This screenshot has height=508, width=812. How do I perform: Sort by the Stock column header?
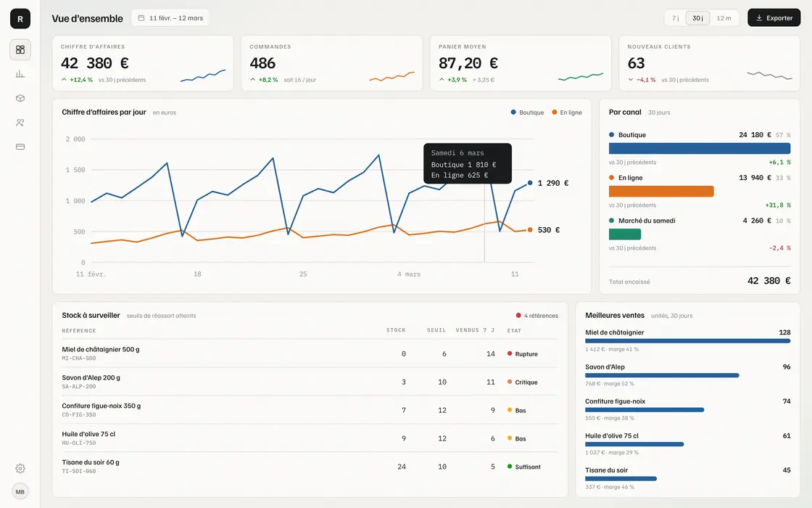[396, 330]
